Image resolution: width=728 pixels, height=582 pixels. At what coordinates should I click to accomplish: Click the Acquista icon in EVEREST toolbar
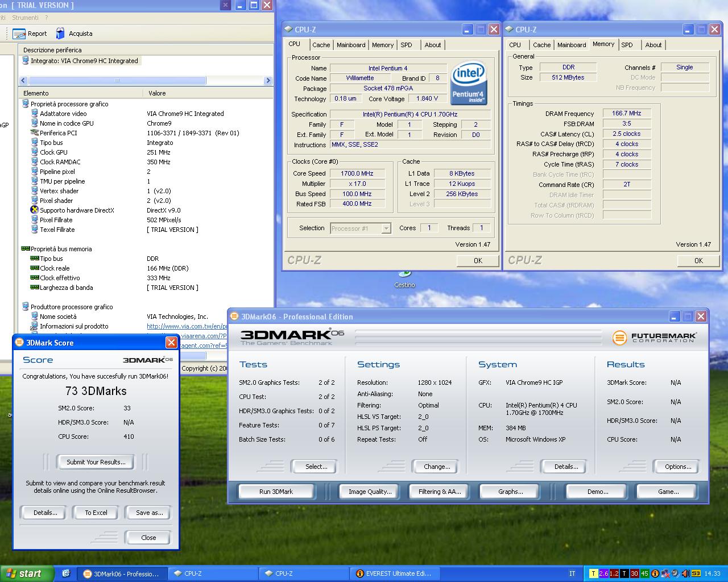(x=60, y=34)
